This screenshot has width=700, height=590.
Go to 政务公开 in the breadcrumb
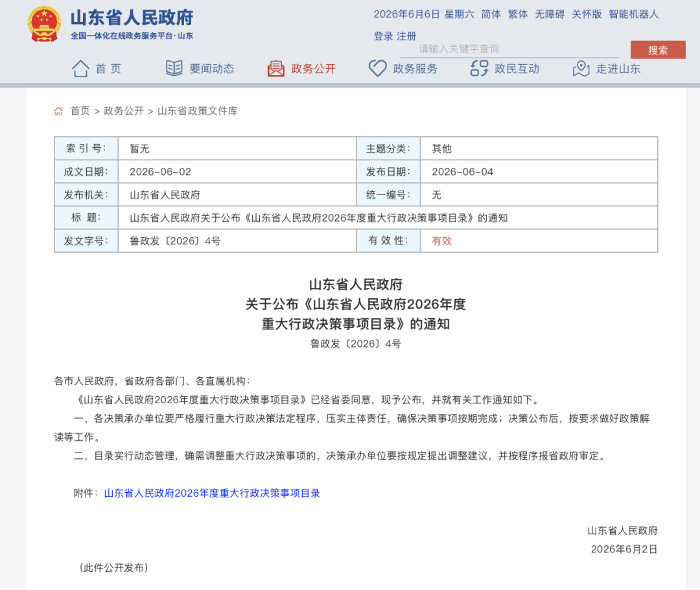tap(124, 111)
